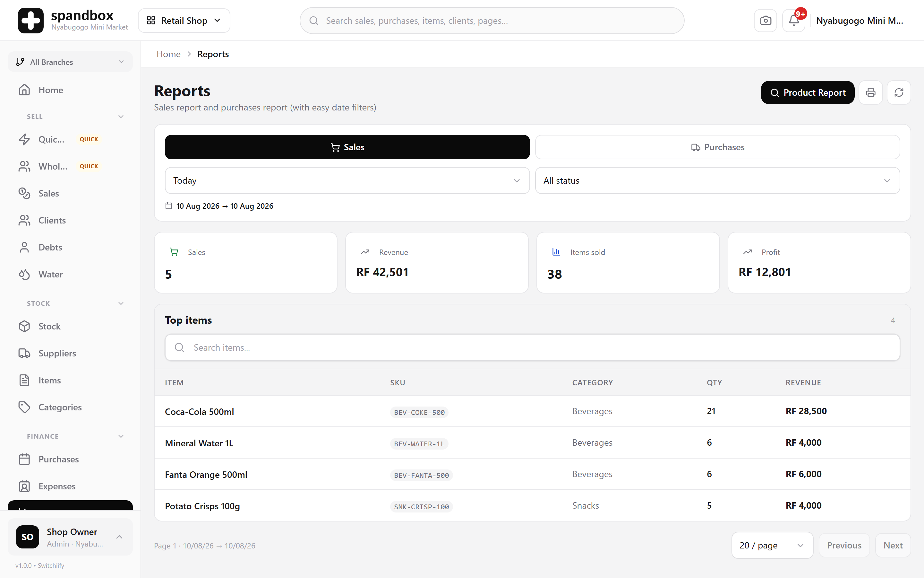Click the Home house icon in the sidebar

pyautogui.click(x=24, y=90)
